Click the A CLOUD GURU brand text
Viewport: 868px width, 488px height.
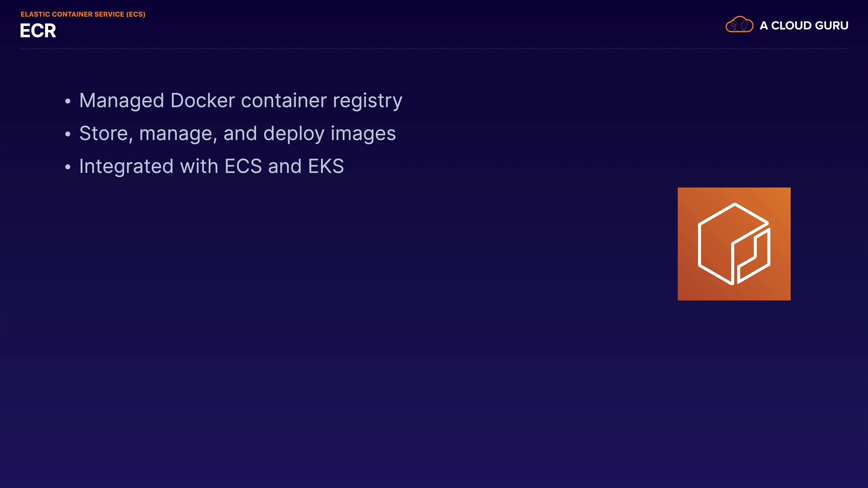804,26
